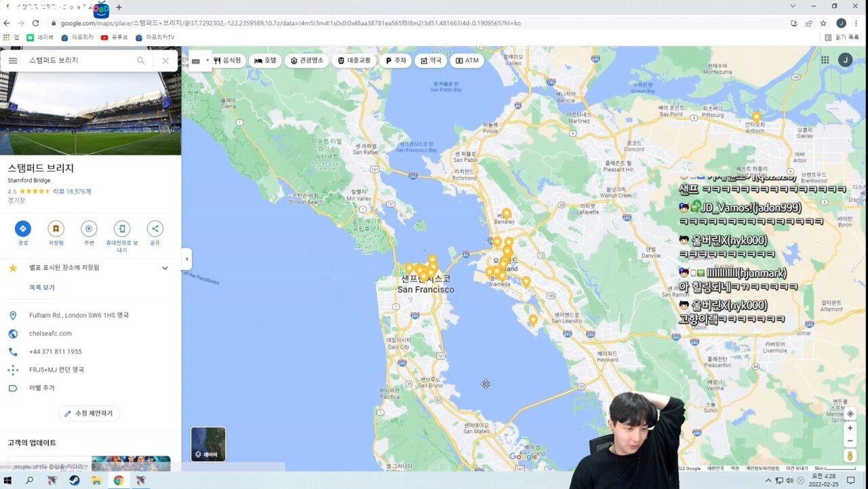Open the Google account avatar on the map
Viewport: 868px width, 489px height.
(x=845, y=60)
